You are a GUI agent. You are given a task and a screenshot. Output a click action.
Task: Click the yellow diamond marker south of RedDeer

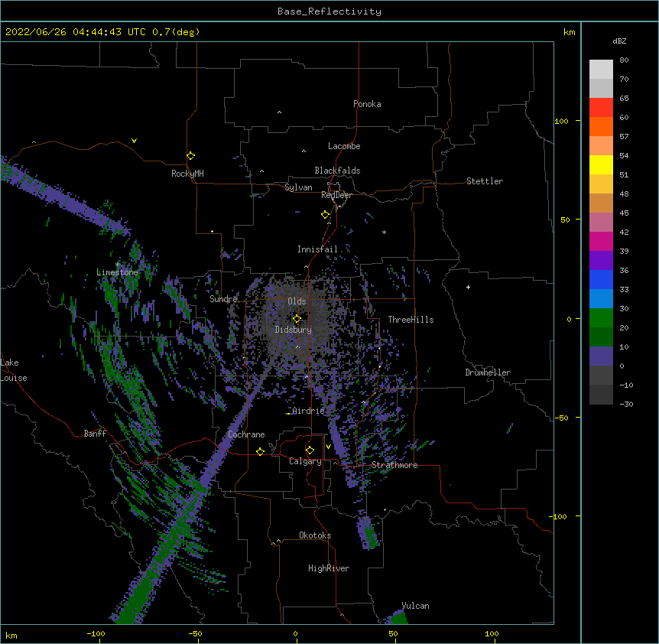pyautogui.click(x=325, y=215)
